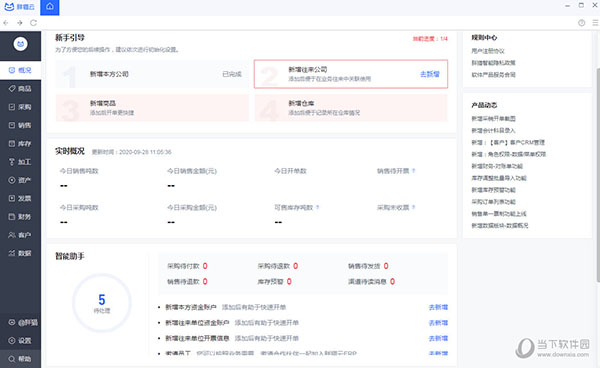Click 去新增 for 新增往来单位资金账户
600x368 pixels.
point(438,323)
